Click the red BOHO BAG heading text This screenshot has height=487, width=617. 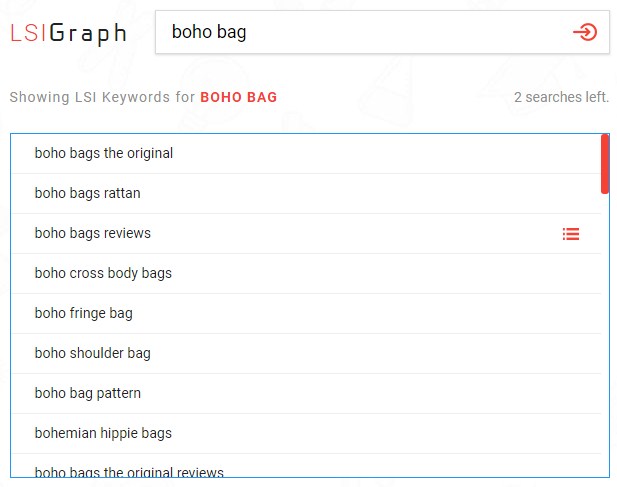click(239, 97)
